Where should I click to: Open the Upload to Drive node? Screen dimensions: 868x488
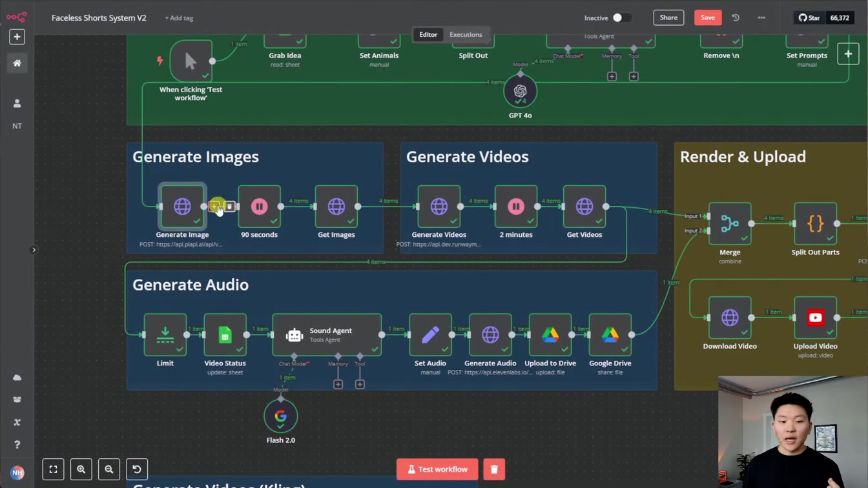click(550, 334)
